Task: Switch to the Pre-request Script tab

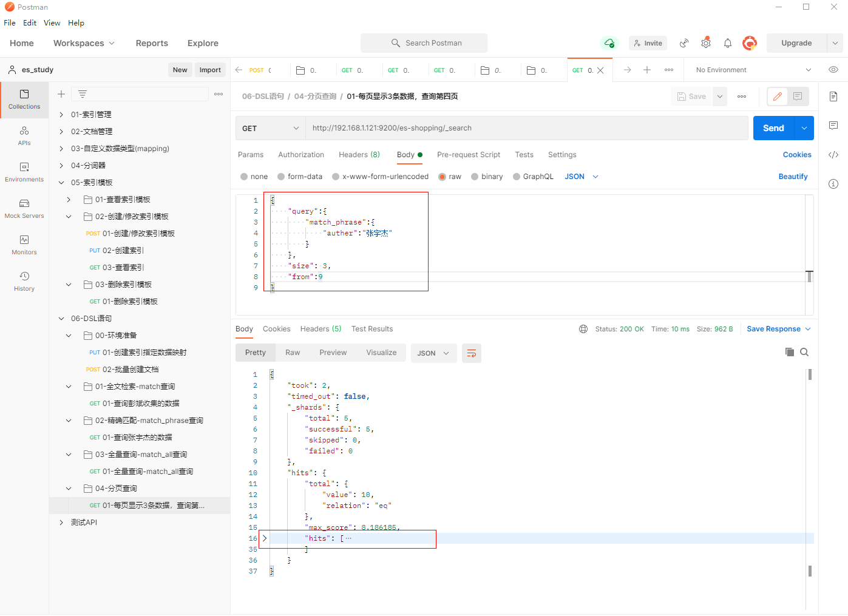Action: [468, 155]
